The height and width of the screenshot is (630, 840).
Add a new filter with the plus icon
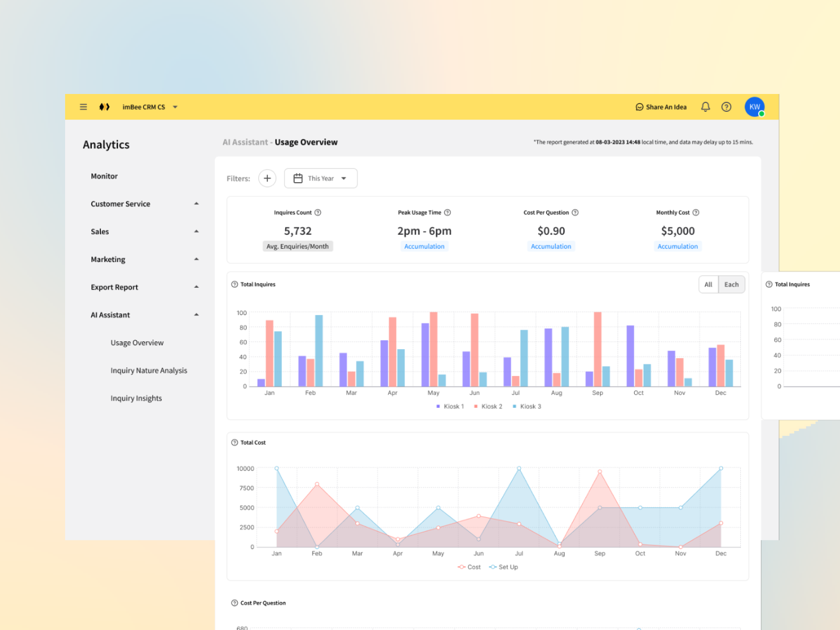(267, 178)
